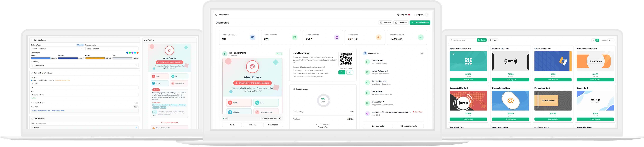The width and height of the screenshot is (644, 147).
Task: Click the Total Views eye icon
Action: [x=379, y=37]
